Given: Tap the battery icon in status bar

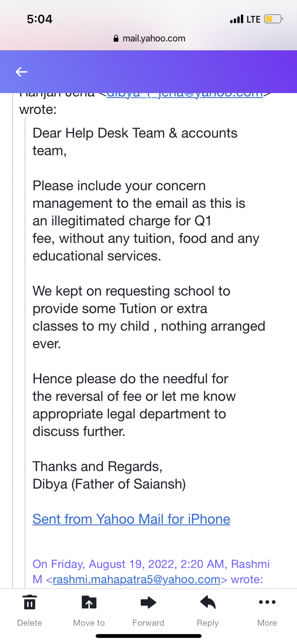Looking at the screenshot, I should coord(274,19).
